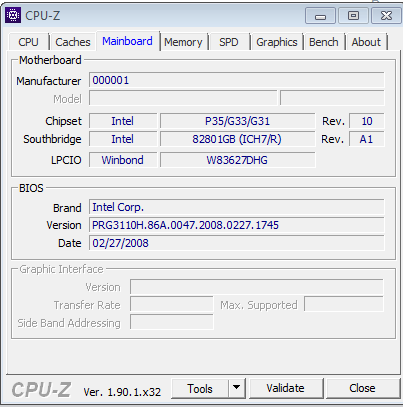Image resolution: width=403 pixels, height=407 pixels.
Task: Open the Bench tab
Action: click(324, 42)
